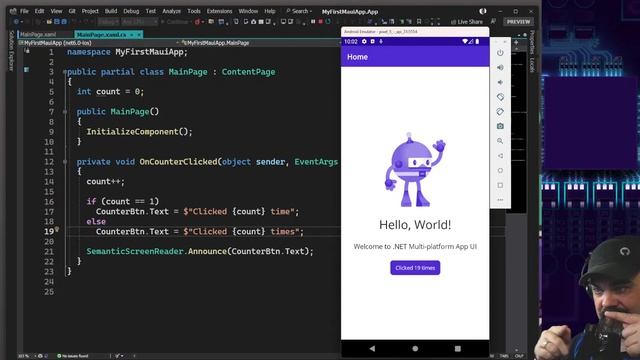Click the emulator sidebar home circle icon
This screenshot has width=640, height=360.
click(x=500, y=170)
